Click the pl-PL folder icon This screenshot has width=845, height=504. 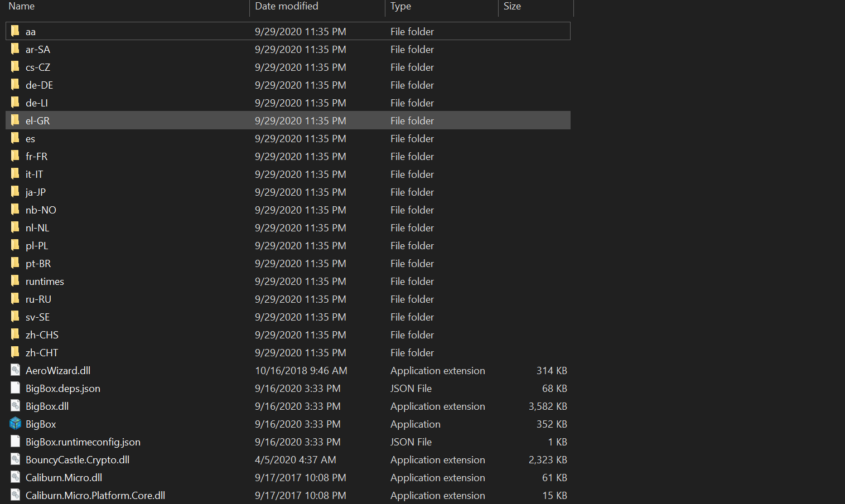pyautogui.click(x=15, y=245)
